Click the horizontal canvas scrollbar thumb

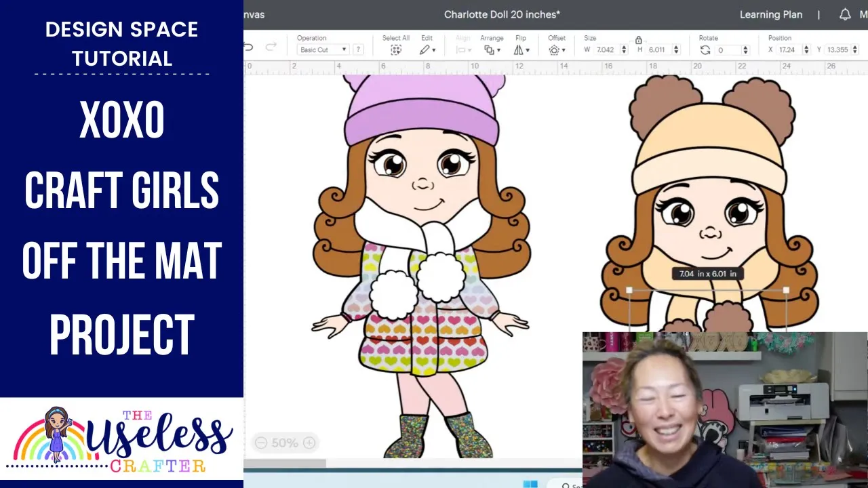pyautogui.click(x=285, y=464)
